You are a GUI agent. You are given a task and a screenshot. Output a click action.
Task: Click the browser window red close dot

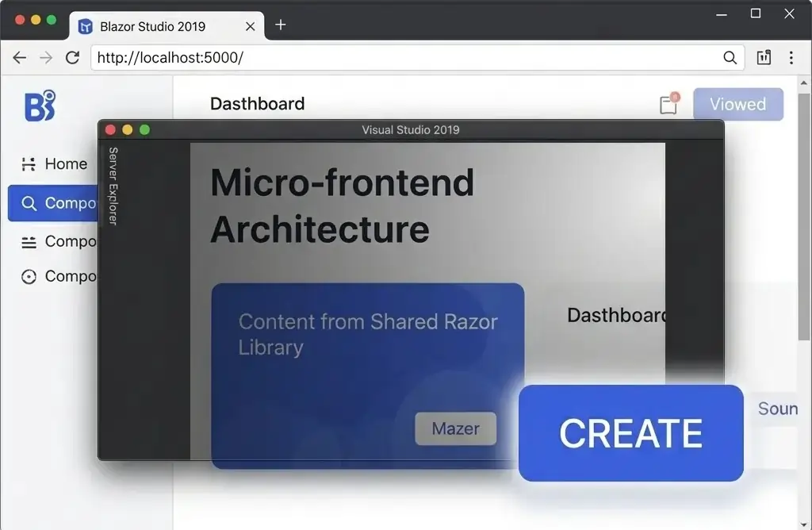coord(20,20)
